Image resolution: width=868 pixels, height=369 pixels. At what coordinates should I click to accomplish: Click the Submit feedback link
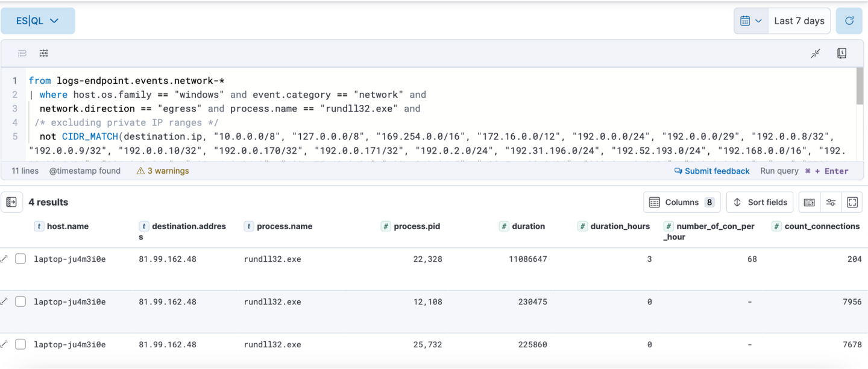coord(712,171)
